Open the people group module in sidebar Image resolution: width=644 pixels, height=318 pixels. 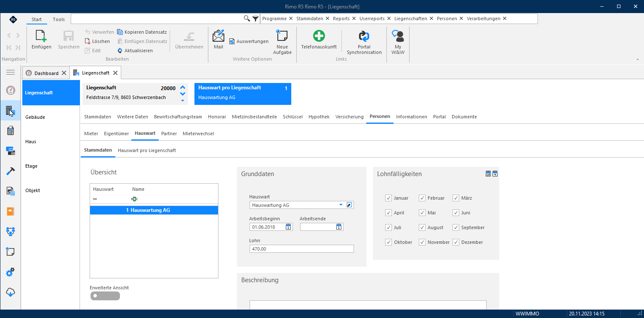pos(11,231)
